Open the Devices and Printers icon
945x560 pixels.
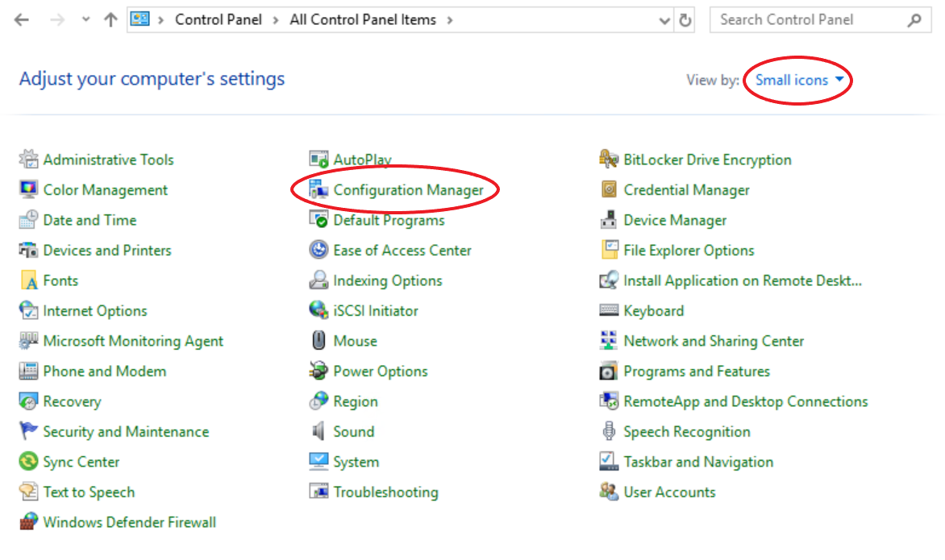(28, 250)
